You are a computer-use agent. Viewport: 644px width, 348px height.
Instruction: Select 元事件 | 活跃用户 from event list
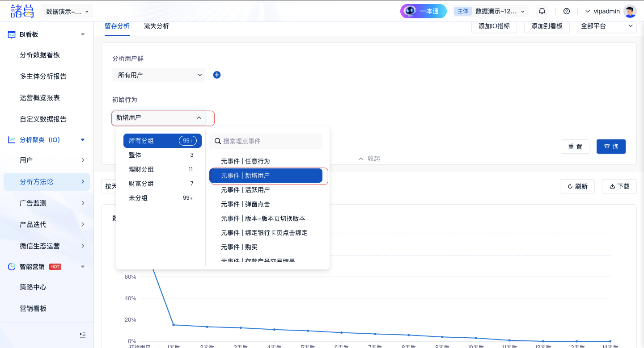pos(245,190)
